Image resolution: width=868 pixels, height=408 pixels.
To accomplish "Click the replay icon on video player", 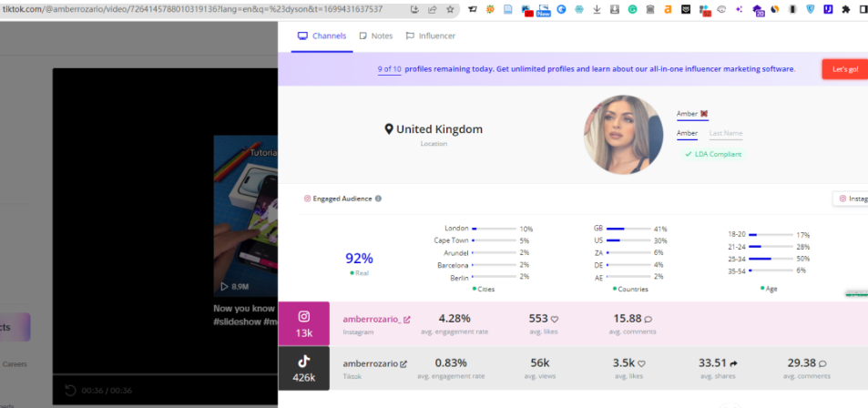I will (70, 391).
